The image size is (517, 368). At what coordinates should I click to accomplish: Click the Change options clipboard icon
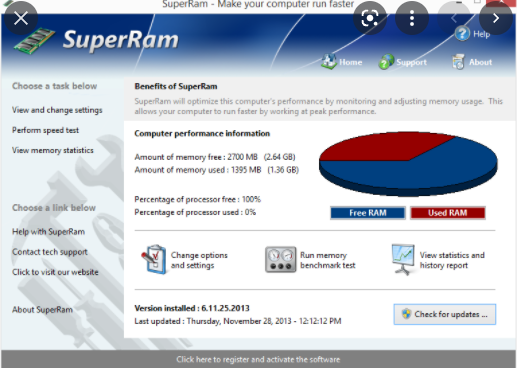(154, 259)
